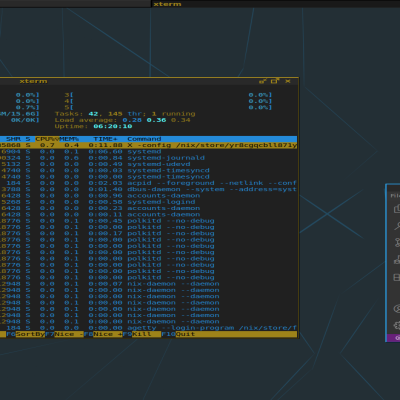Click the CPU 5 meter bar
Image resolution: width=400 pixels, height=400 pixels.
pyautogui.click(x=168, y=107)
